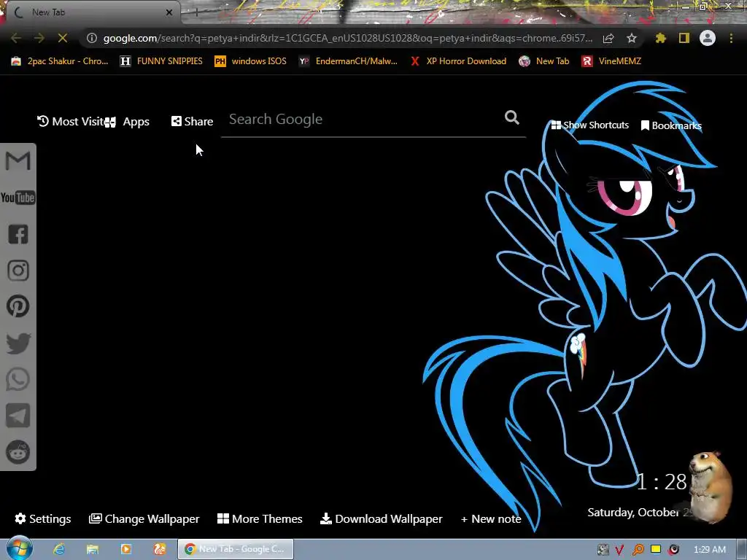The width and height of the screenshot is (747, 560).
Task: Open Gmail from the sidebar
Action: pyautogui.click(x=18, y=161)
